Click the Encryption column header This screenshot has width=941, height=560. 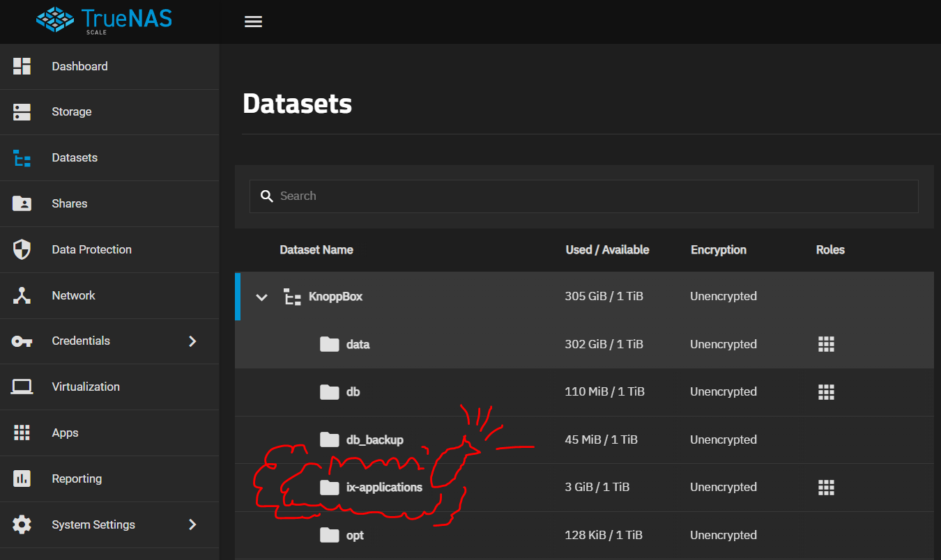719,250
